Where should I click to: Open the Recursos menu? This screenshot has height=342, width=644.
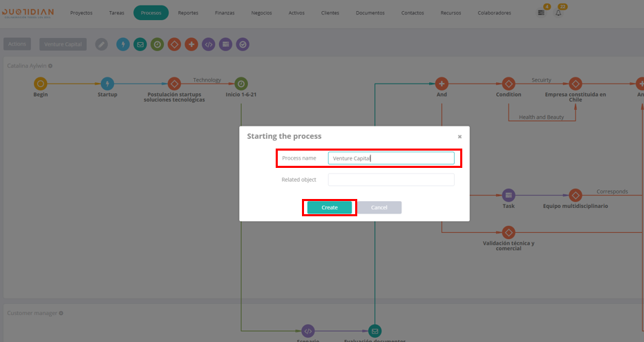pyautogui.click(x=451, y=12)
